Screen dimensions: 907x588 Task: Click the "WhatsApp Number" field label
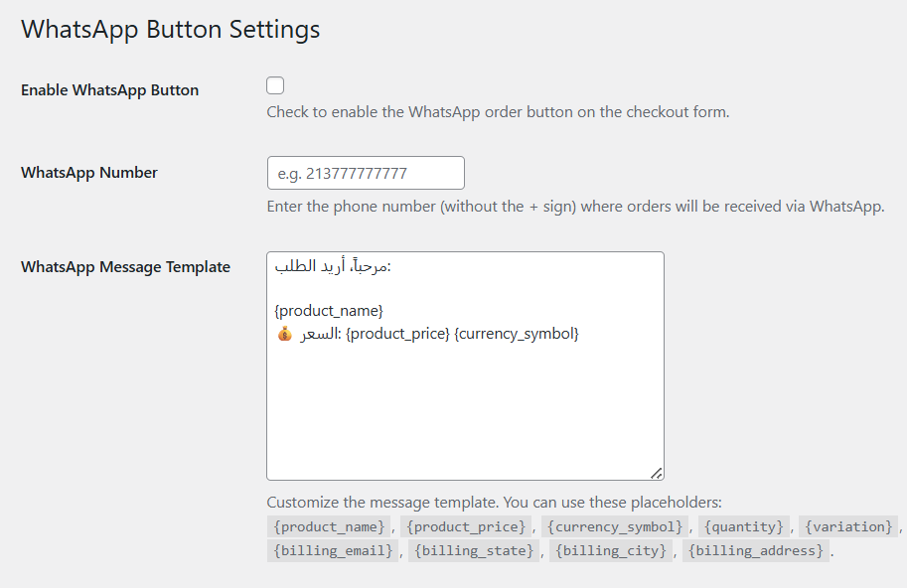click(x=89, y=173)
